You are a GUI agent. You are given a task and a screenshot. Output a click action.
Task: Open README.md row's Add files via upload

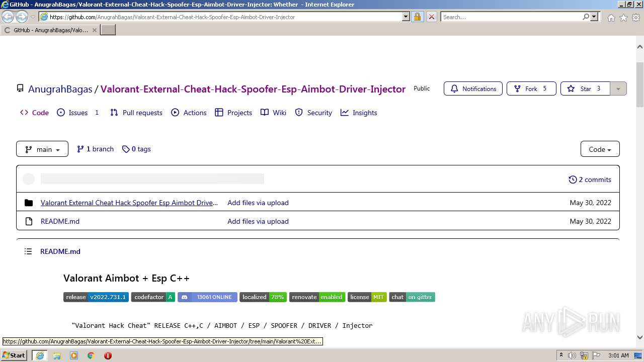258,221
